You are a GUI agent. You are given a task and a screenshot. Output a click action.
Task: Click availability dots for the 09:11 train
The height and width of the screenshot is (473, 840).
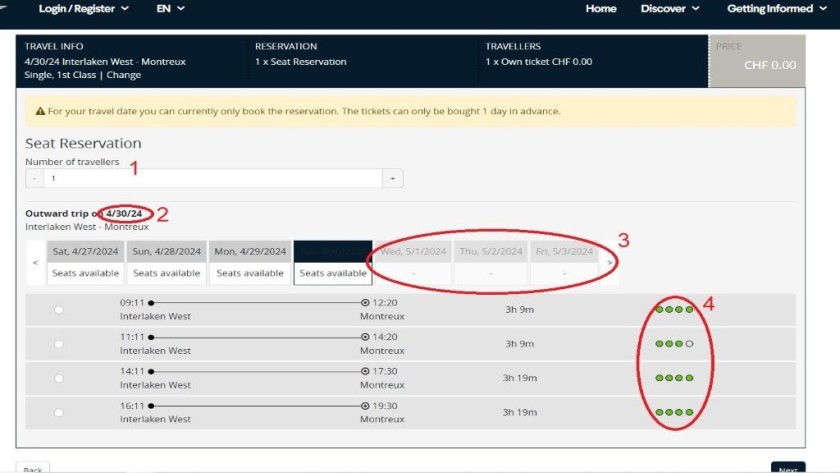pos(674,310)
